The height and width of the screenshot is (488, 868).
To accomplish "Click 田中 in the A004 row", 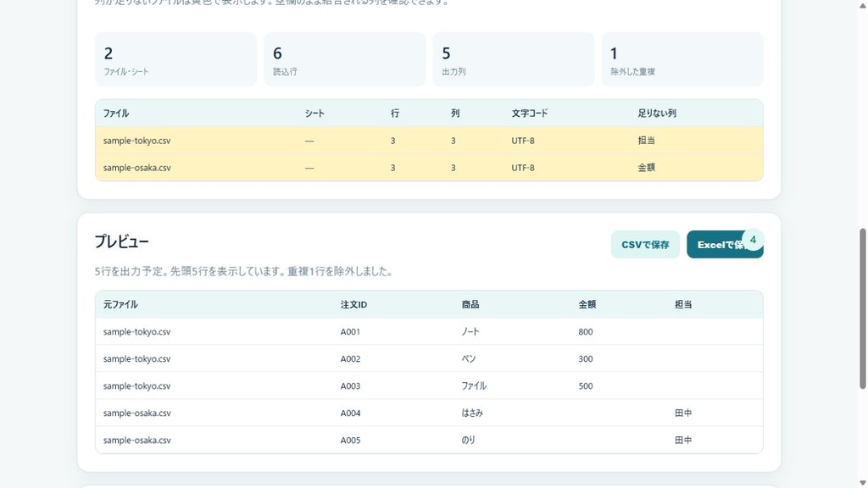I will pyautogui.click(x=683, y=413).
